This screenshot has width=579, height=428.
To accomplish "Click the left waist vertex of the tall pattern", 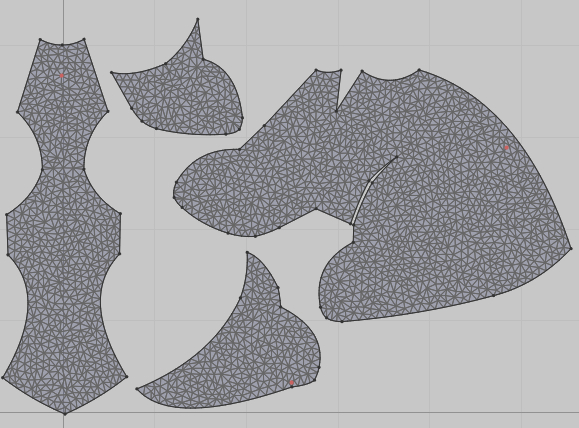I will pos(42,170).
